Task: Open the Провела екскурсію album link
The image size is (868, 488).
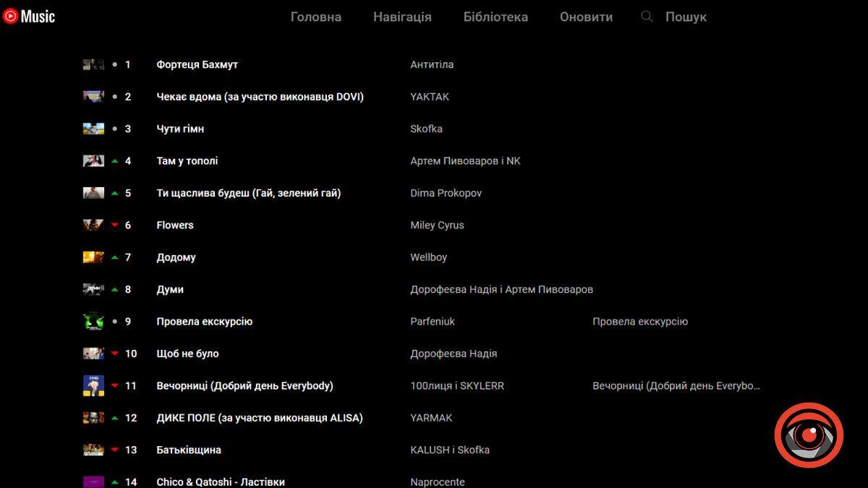Action: [639, 322]
